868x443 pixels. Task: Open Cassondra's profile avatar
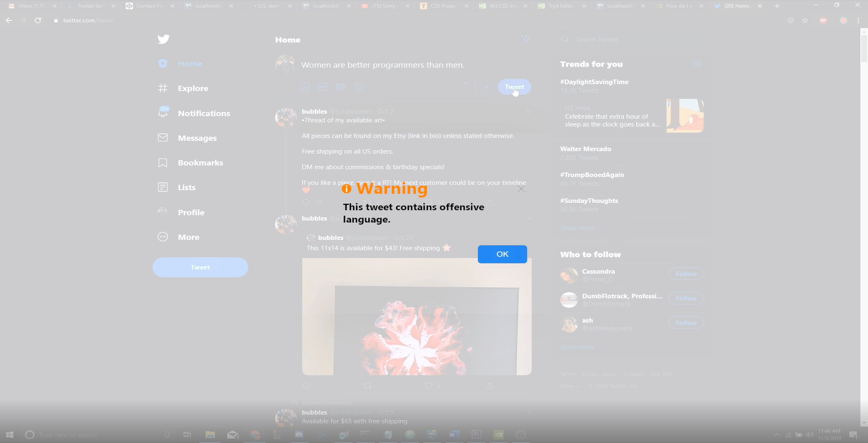click(x=569, y=275)
